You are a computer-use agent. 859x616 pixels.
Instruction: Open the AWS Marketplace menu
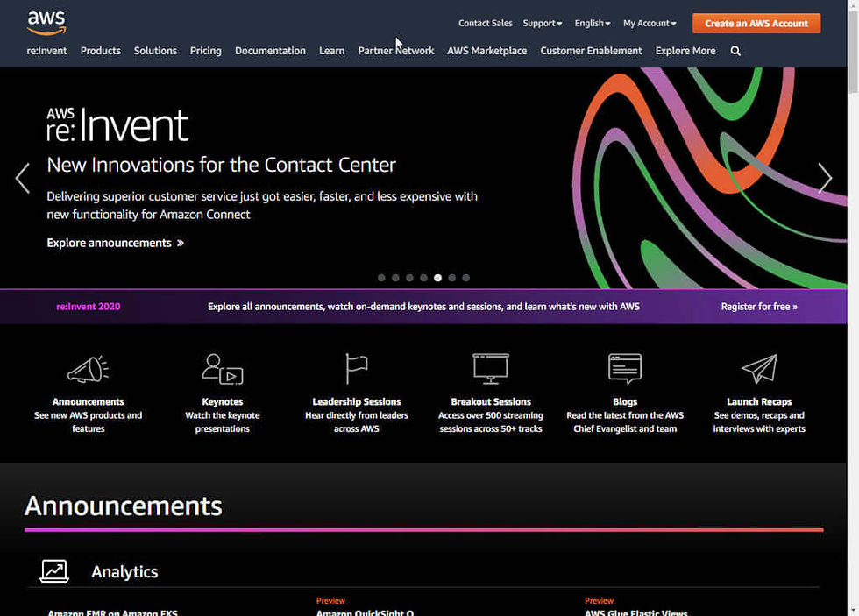487,51
